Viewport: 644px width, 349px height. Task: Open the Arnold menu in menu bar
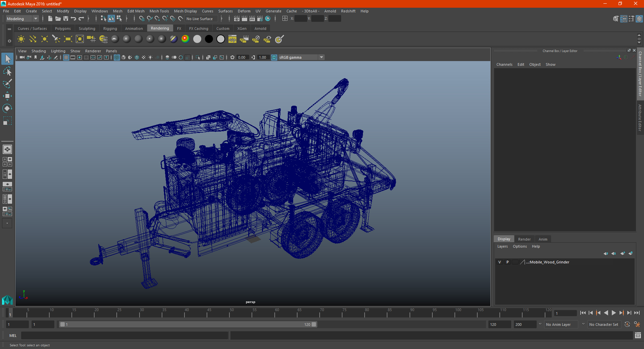[330, 11]
